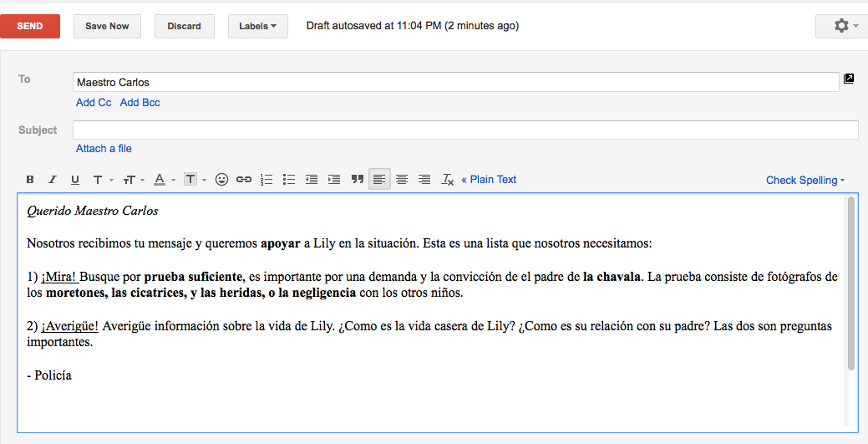Create a bulleted list

[289, 180]
